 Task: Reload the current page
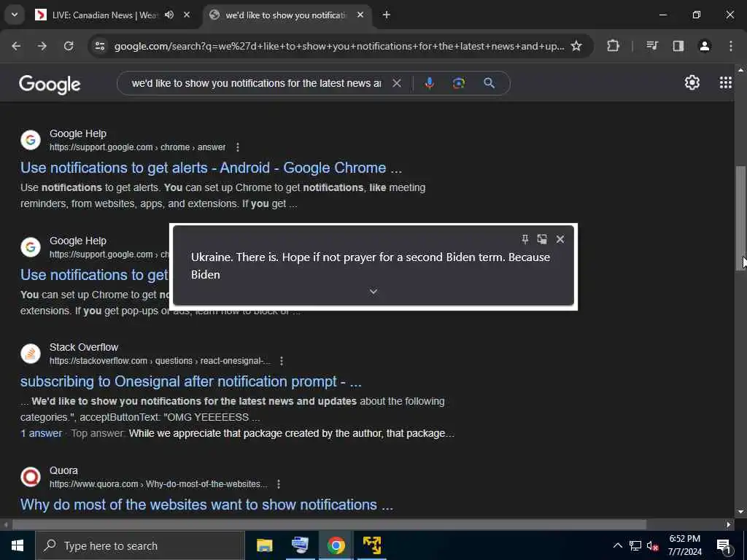(69, 46)
